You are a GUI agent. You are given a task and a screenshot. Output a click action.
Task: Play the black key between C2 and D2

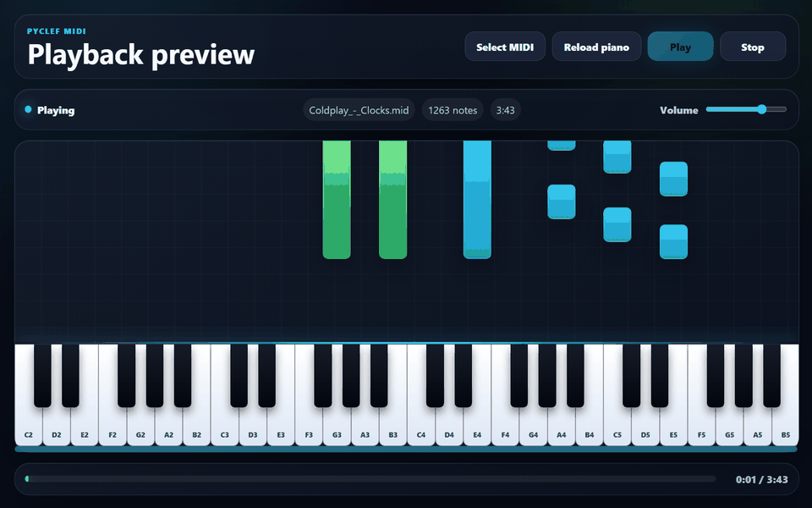[x=42, y=376]
